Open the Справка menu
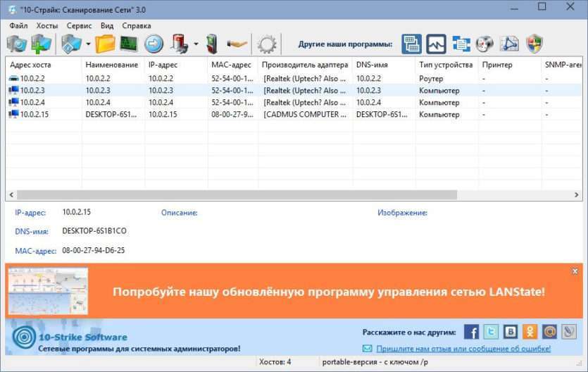Viewport: 588px width, 372px height. pyautogui.click(x=137, y=25)
